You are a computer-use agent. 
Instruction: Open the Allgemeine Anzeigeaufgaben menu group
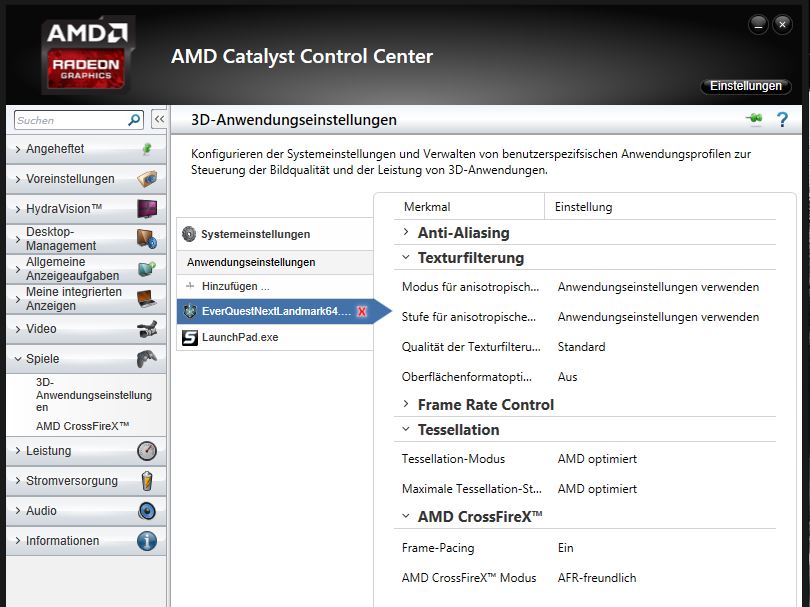[x=86, y=269]
